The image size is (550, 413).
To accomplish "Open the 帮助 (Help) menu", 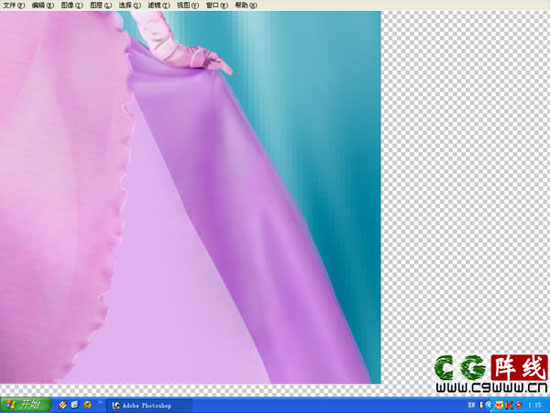I will 246,5.
